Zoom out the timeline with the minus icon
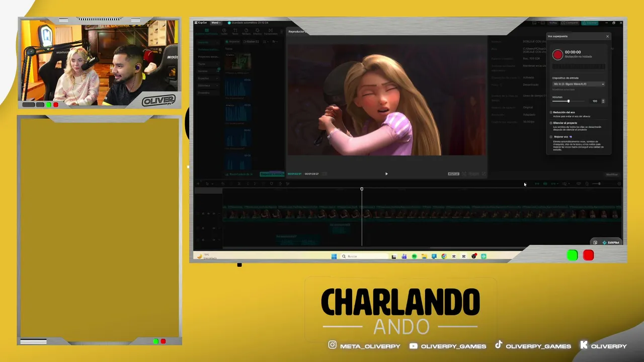The image size is (644, 362). (587, 184)
